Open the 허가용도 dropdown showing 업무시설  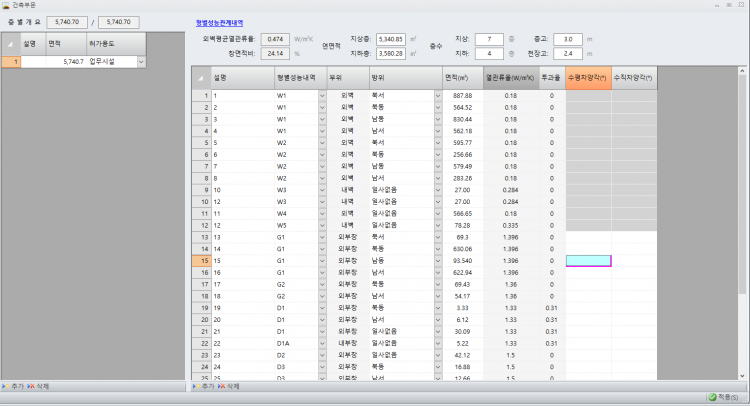[140, 62]
